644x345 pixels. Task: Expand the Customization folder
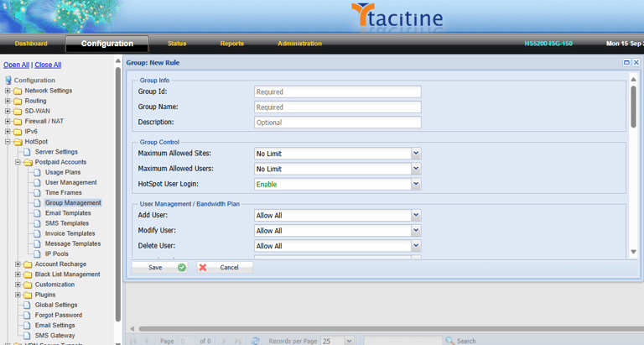click(18, 285)
